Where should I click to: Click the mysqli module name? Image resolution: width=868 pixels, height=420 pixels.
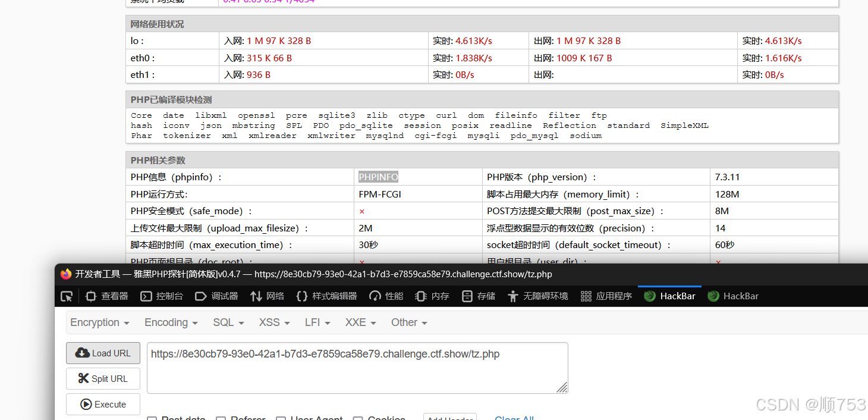[x=483, y=136]
